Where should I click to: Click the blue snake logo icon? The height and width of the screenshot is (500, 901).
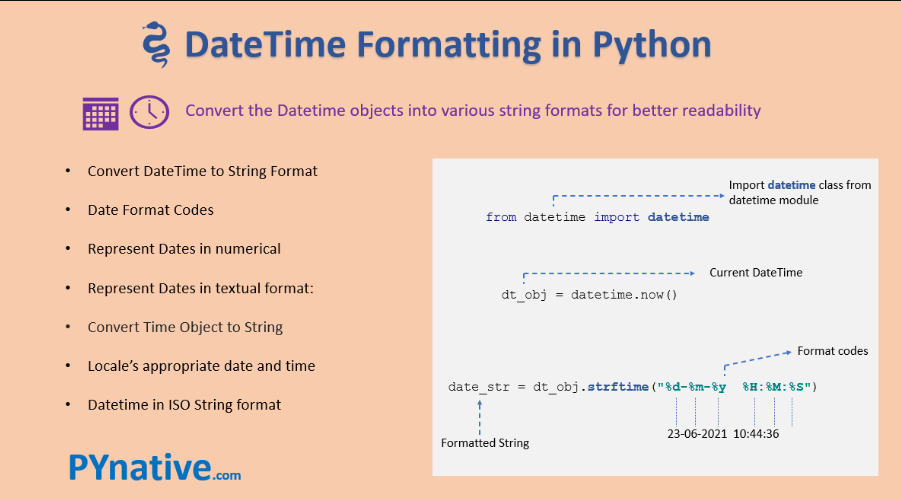pyautogui.click(x=156, y=44)
